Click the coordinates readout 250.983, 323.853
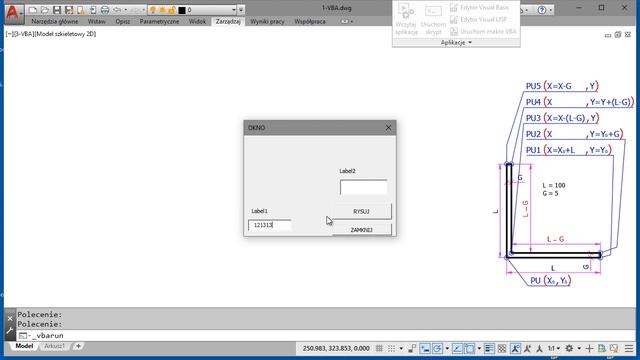 [x=336, y=349]
